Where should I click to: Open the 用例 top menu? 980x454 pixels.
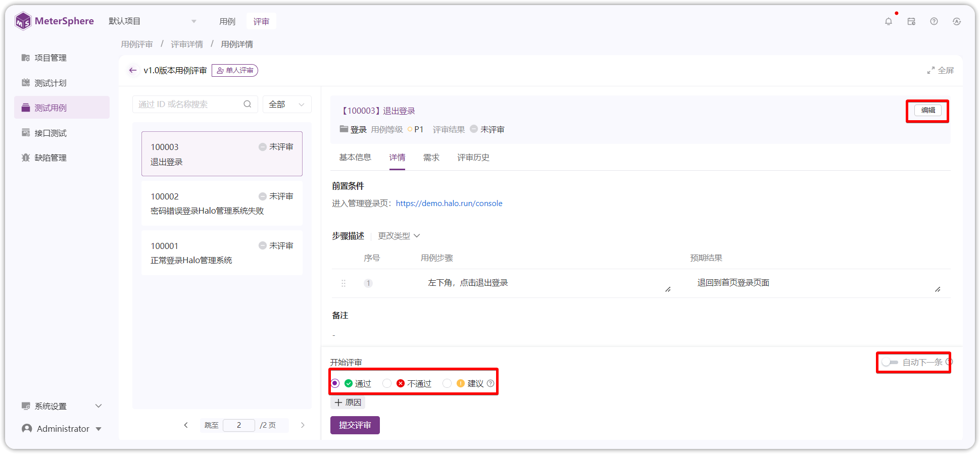pyautogui.click(x=227, y=21)
